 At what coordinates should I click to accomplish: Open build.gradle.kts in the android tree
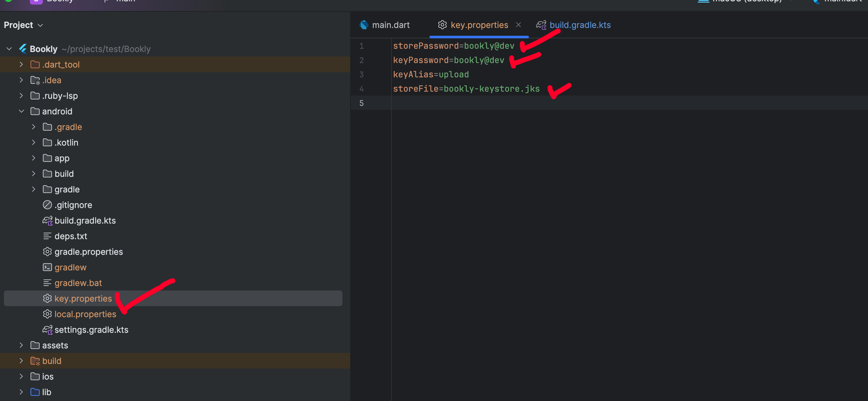[85, 220]
